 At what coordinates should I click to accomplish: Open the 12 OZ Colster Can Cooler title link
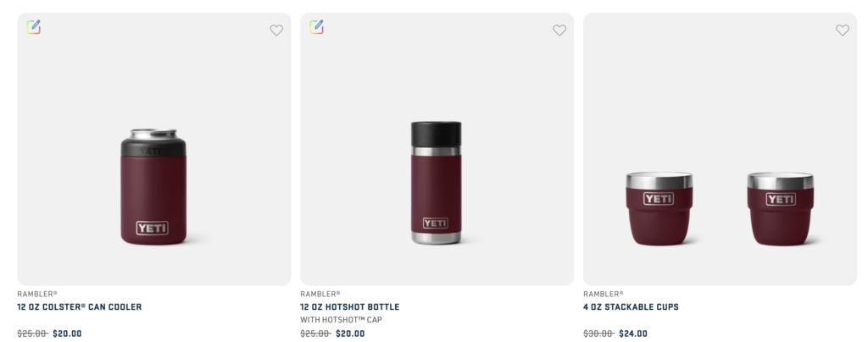pyautogui.click(x=80, y=307)
